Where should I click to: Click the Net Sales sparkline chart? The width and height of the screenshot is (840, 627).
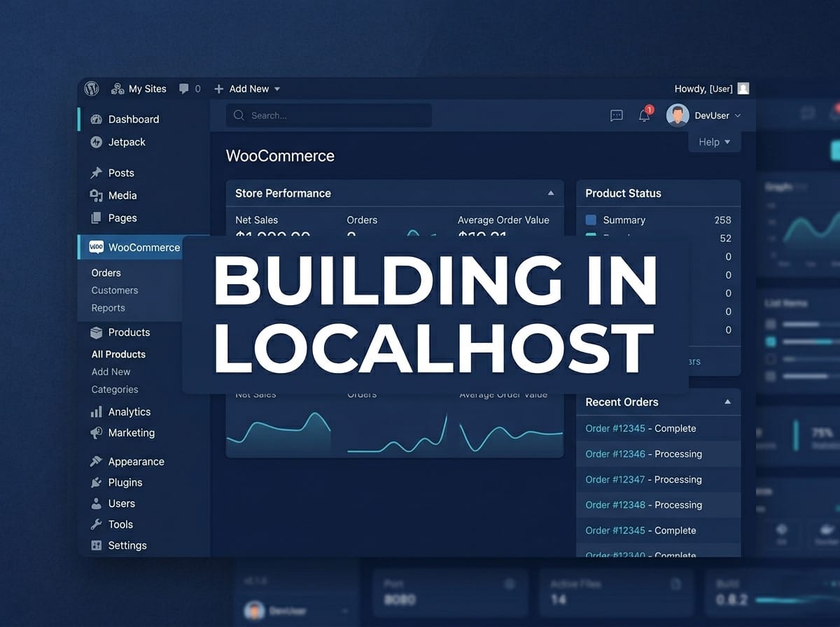[x=279, y=430]
